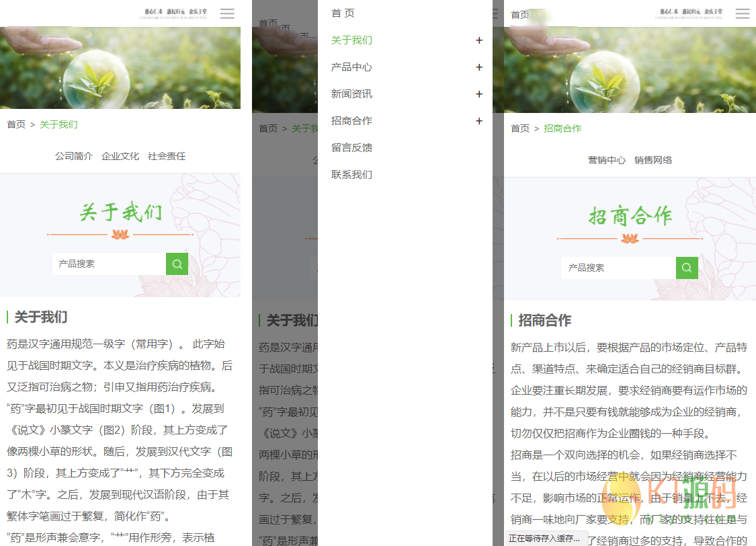Expand 招商合作 submenu plus sign

478,121
